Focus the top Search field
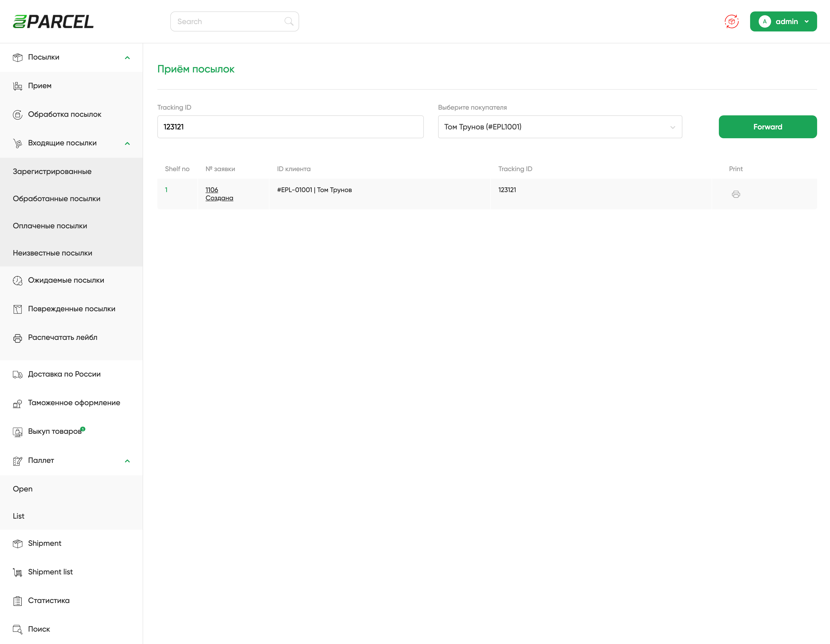 coord(234,21)
